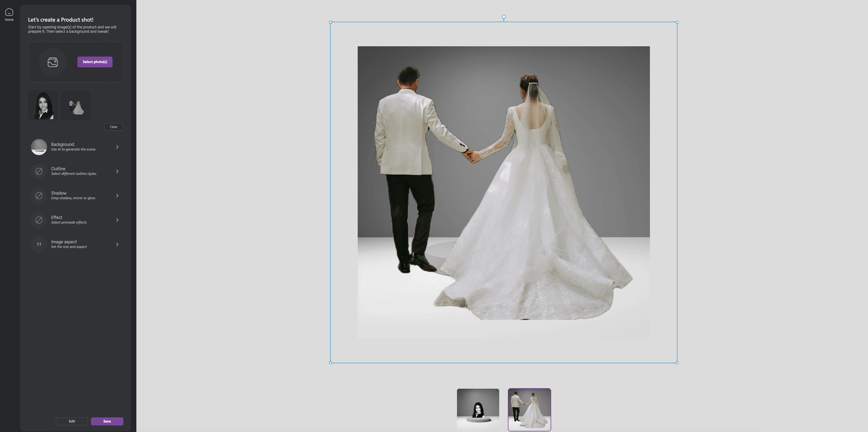Save the product shot
Image resolution: width=868 pixels, height=432 pixels.
(x=107, y=421)
